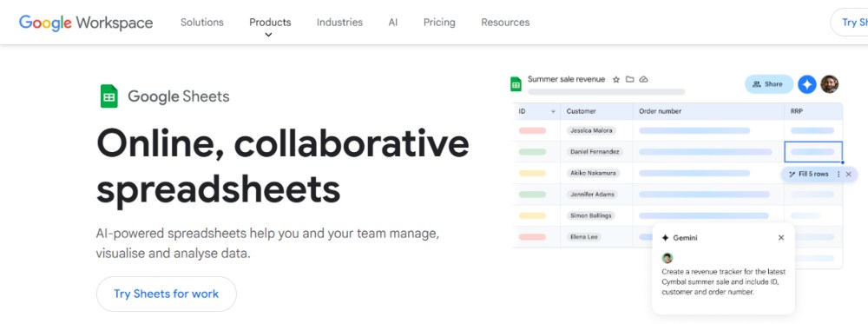Close the Gemini panel
Image resolution: width=868 pixels, height=324 pixels.
781,238
